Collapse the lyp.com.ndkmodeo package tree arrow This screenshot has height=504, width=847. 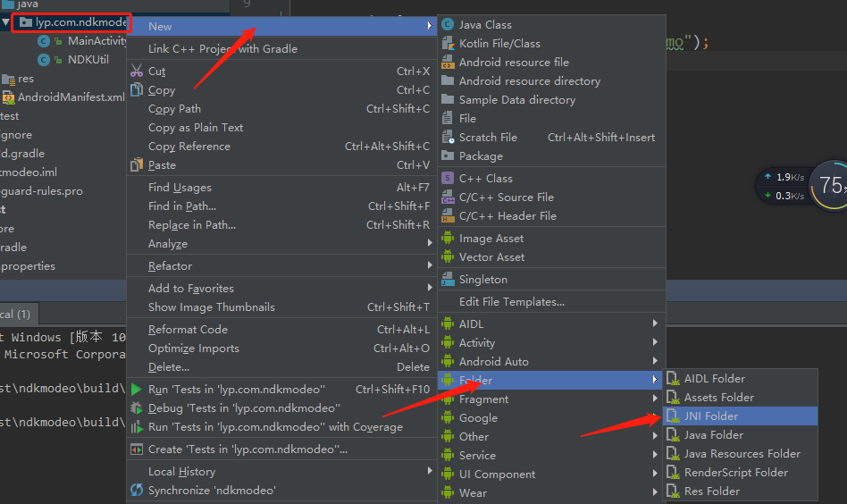(5, 22)
